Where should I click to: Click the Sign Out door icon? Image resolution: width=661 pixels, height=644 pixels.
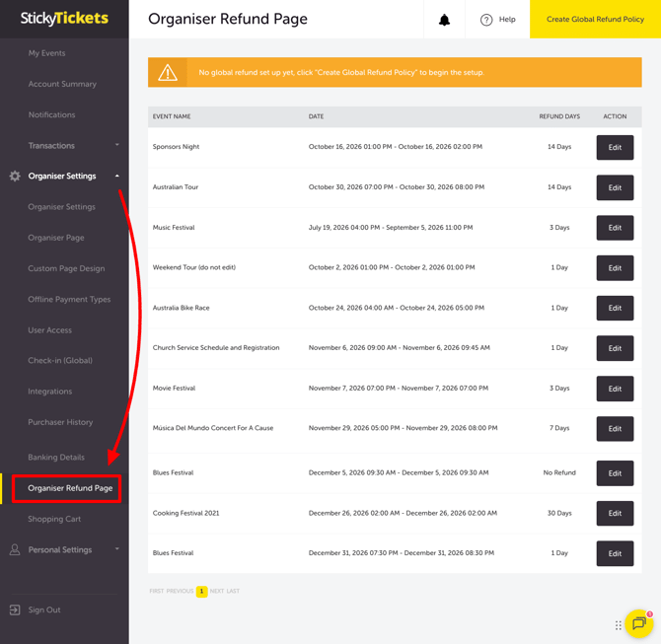pos(15,609)
